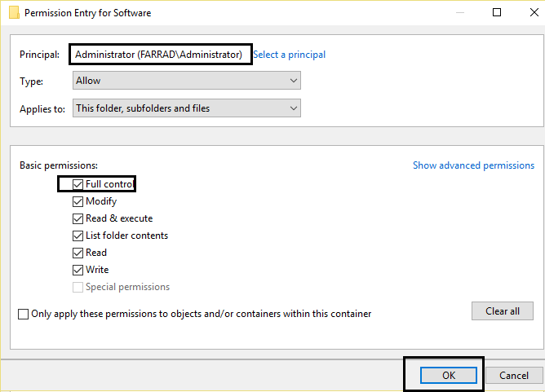Minimize the Permission Entry window
Viewport: 545px width, 392px height.
[460, 13]
